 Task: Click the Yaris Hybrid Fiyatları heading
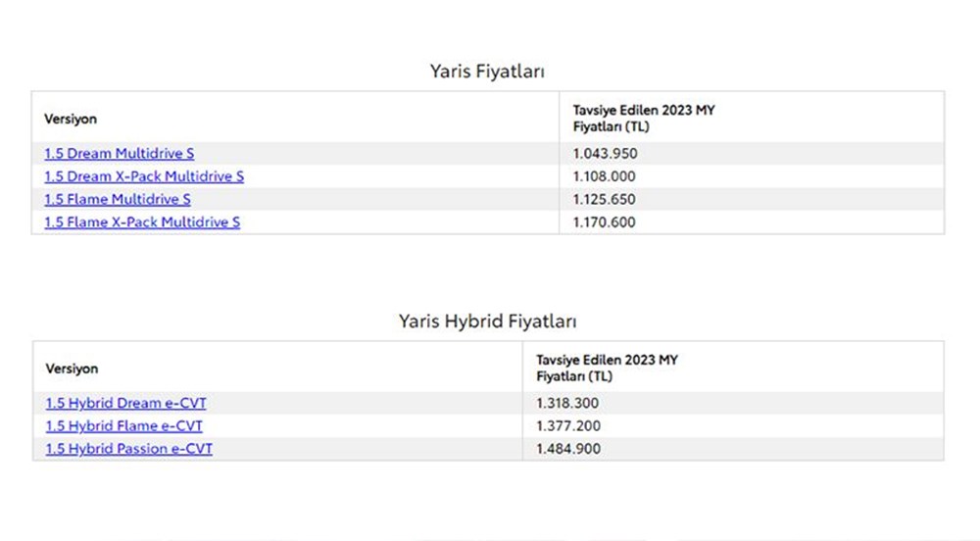[487, 321]
